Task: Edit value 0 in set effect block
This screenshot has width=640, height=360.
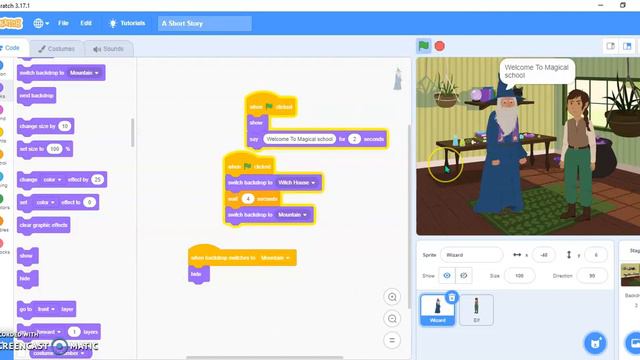Action: click(89, 202)
